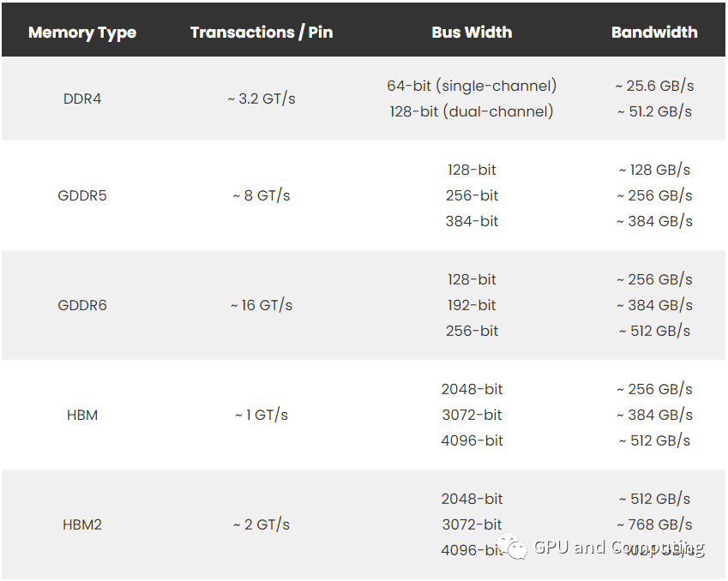Click the Bandwidth column header
Image resolution: width=728 pixels, height=581 pixels.
[x=654, y=32]
